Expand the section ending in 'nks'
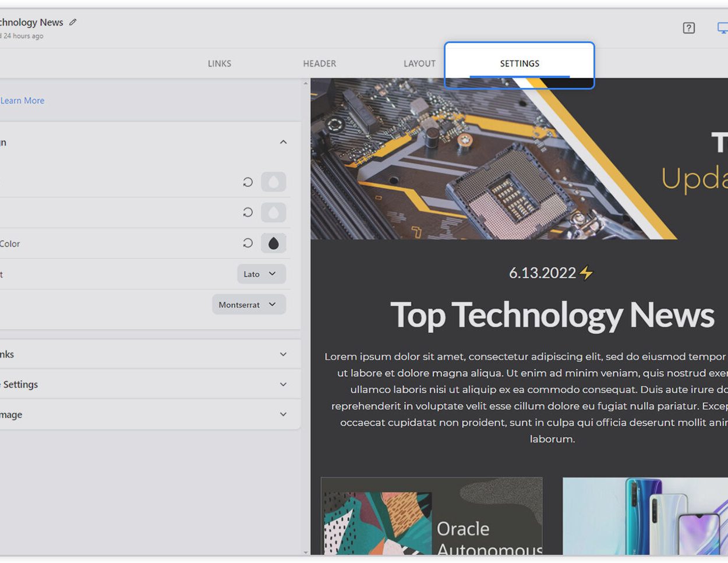This screenshot has width=728, height=563. (283, 354)
